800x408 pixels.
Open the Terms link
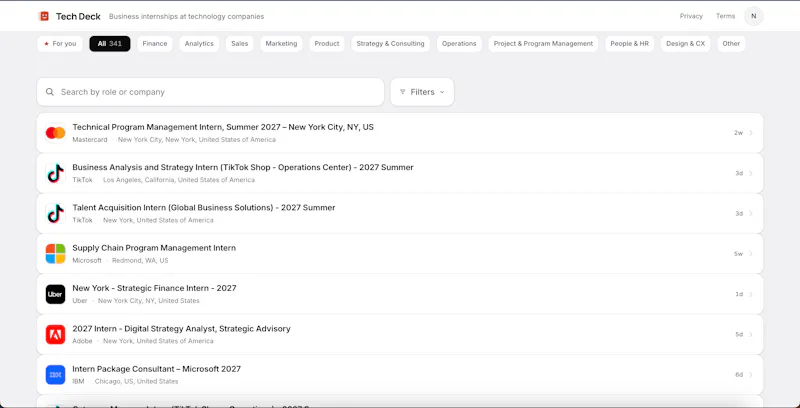[725, 16]
